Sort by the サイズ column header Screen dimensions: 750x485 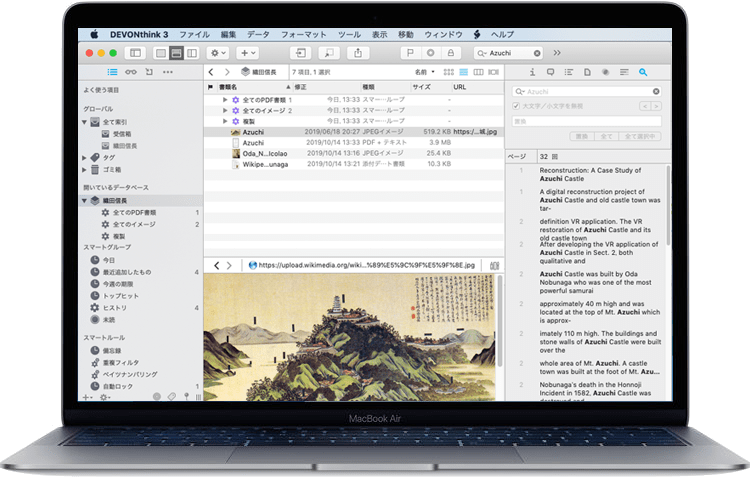point(421,87)
